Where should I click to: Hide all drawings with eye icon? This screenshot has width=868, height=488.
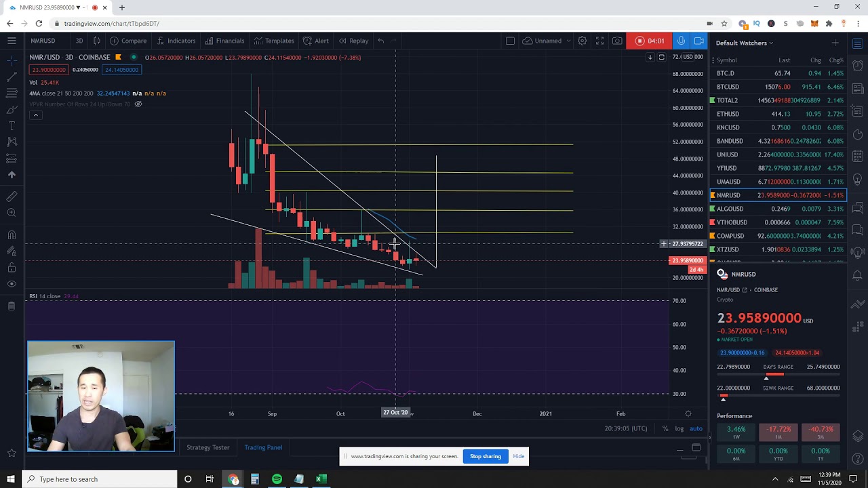click(x=12, y=284)
